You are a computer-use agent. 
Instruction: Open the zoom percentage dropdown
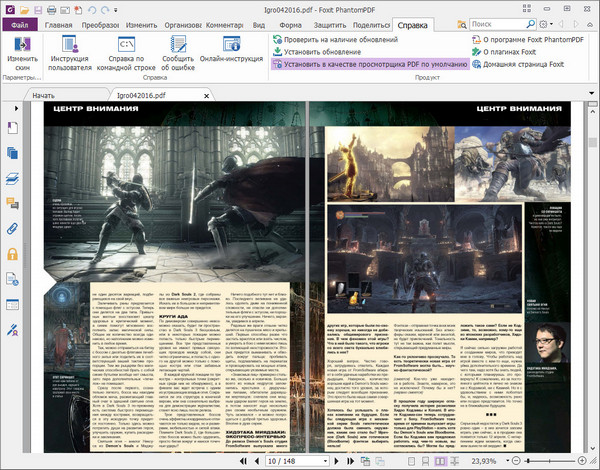click(x=506, y=462)
